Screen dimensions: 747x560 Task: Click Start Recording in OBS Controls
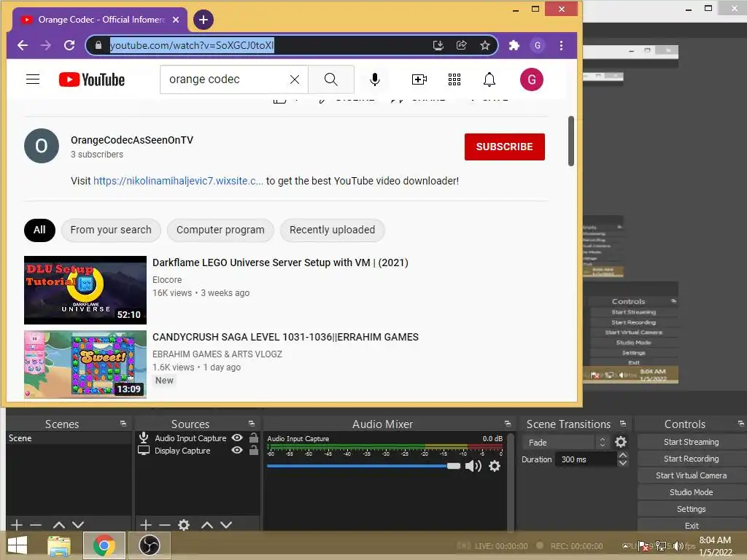(692, 459)
